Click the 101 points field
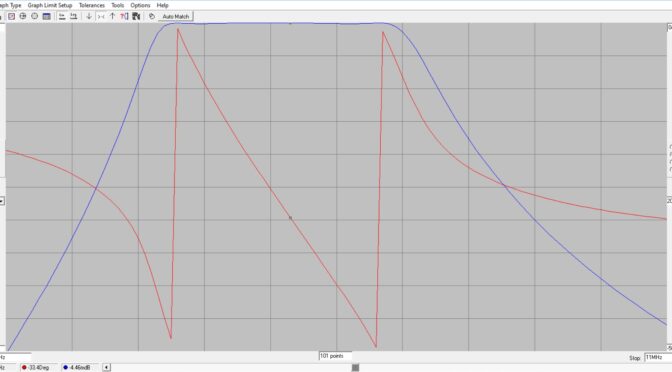The height and width of the screenshot is (372, 672). (x=335, y=356)
